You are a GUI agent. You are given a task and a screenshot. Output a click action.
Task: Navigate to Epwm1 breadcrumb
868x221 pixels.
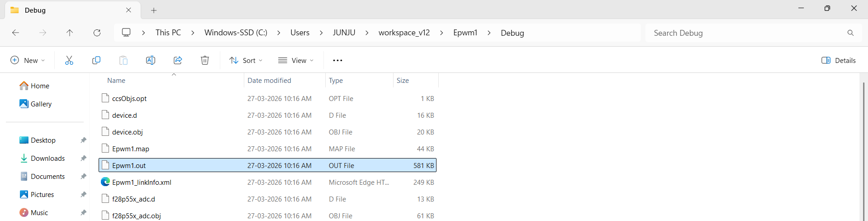[465, 33]
